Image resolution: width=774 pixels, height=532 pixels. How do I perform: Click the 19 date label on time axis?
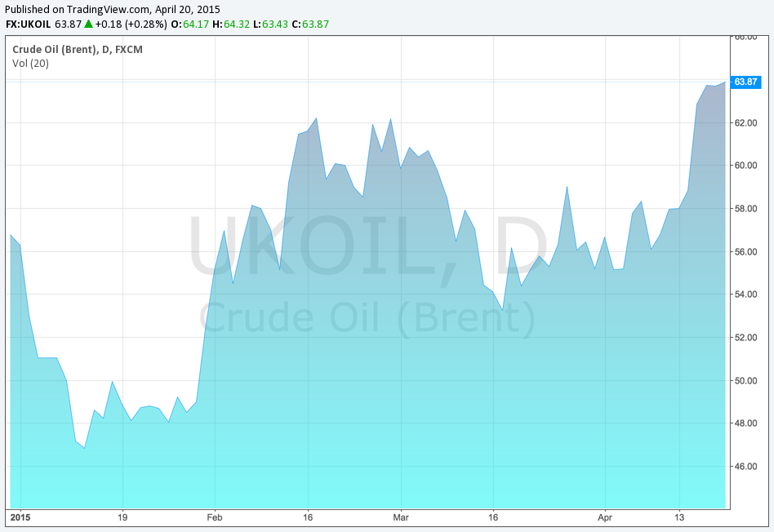[122, 517]
